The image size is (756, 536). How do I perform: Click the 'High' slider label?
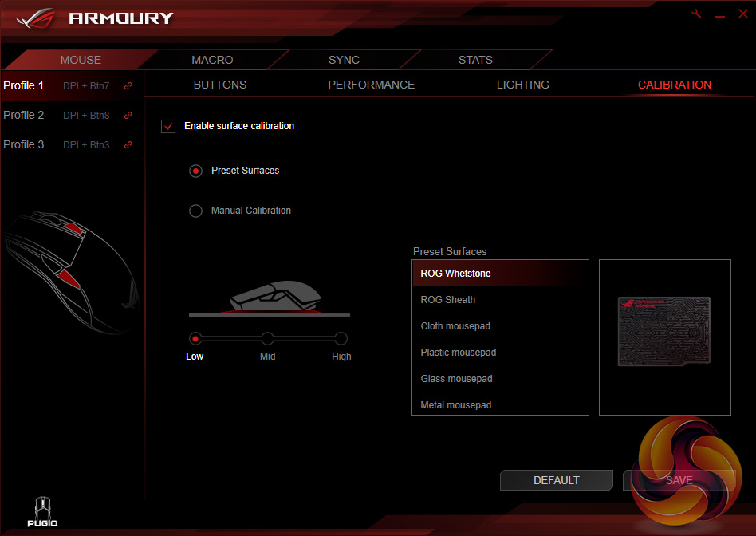tap(341, 357)
